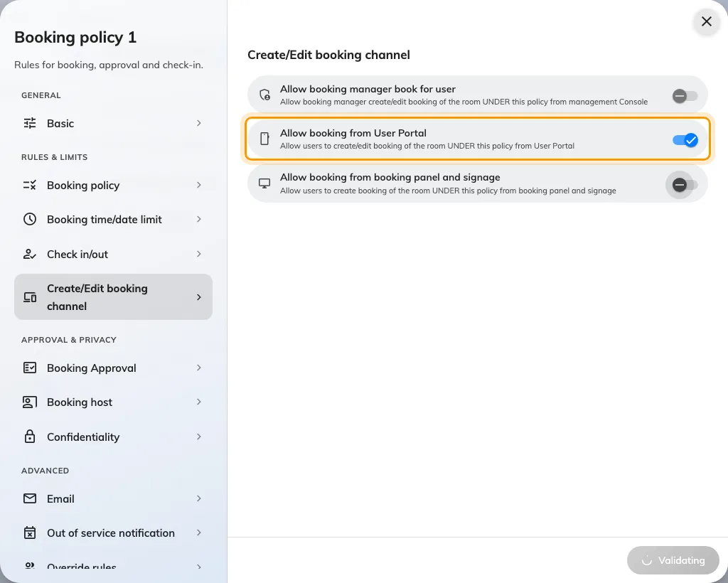
Task: Click the clock icon for Booking time/date limit
Action: [x=30, y=219]
